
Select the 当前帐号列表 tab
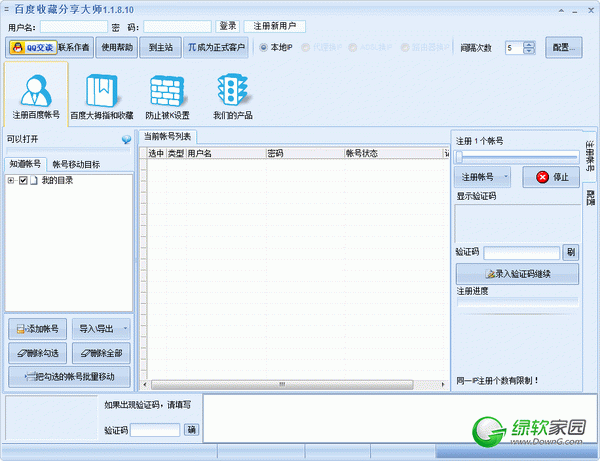click(167, 137)
